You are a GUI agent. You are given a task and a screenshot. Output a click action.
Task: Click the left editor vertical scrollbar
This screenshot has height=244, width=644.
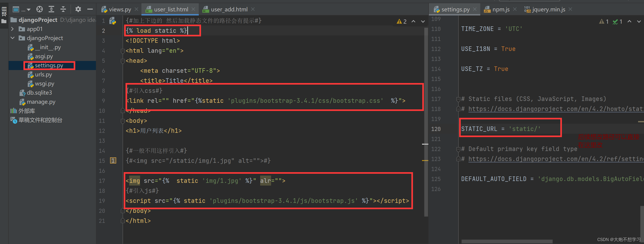click(426, 122)
